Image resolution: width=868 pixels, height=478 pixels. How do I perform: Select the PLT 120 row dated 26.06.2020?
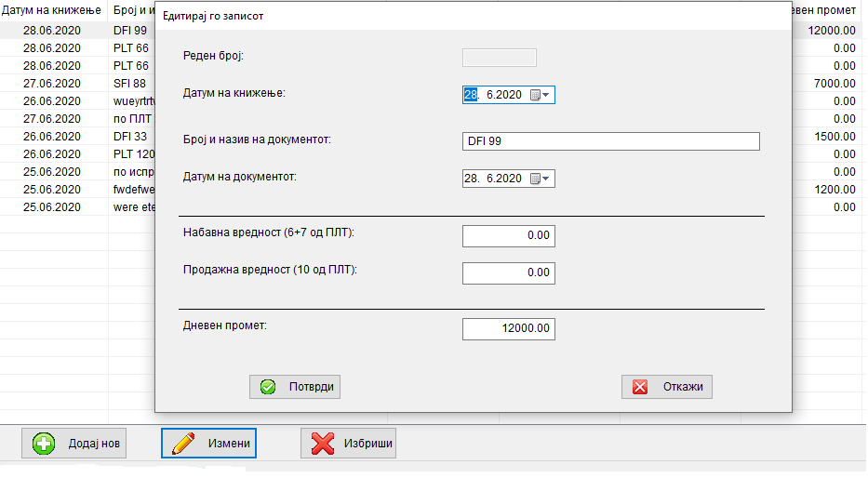click(x=129, y=154)
